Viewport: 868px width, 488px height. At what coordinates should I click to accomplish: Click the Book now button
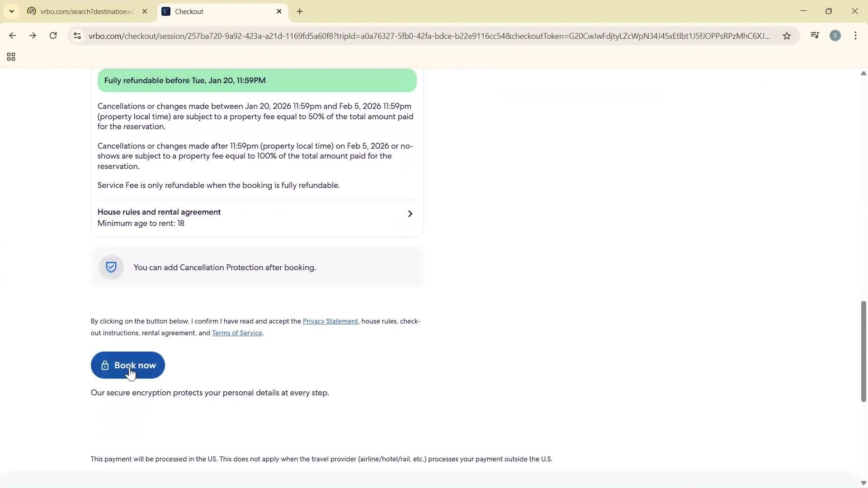coord(128,365)
